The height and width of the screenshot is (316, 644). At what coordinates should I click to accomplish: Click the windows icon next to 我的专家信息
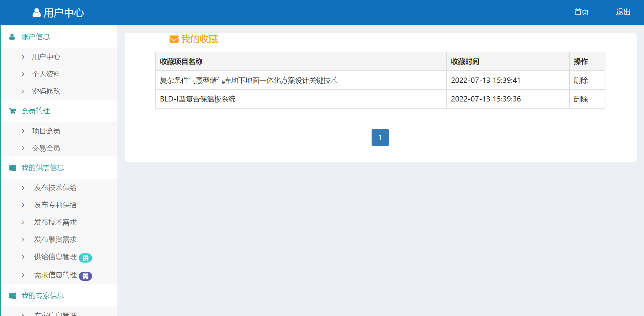13,296
